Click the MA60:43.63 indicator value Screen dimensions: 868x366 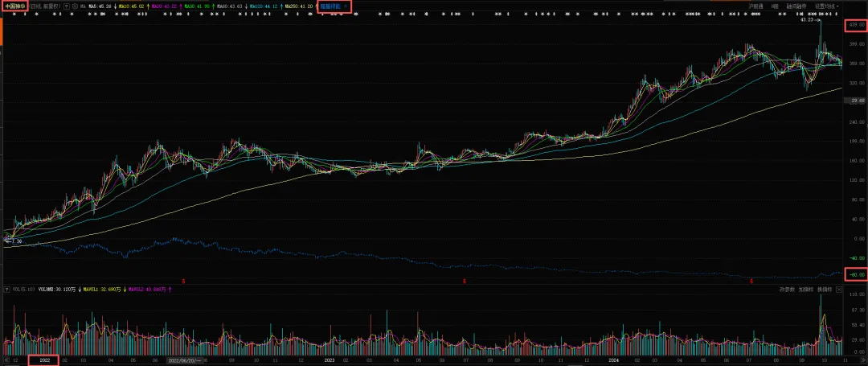pyautogui.click(x=230, y=6)
